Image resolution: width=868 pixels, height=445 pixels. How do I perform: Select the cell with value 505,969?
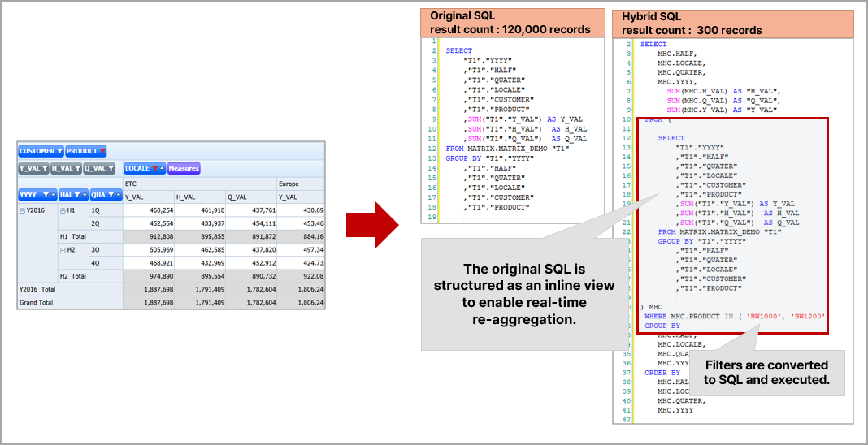149,250
